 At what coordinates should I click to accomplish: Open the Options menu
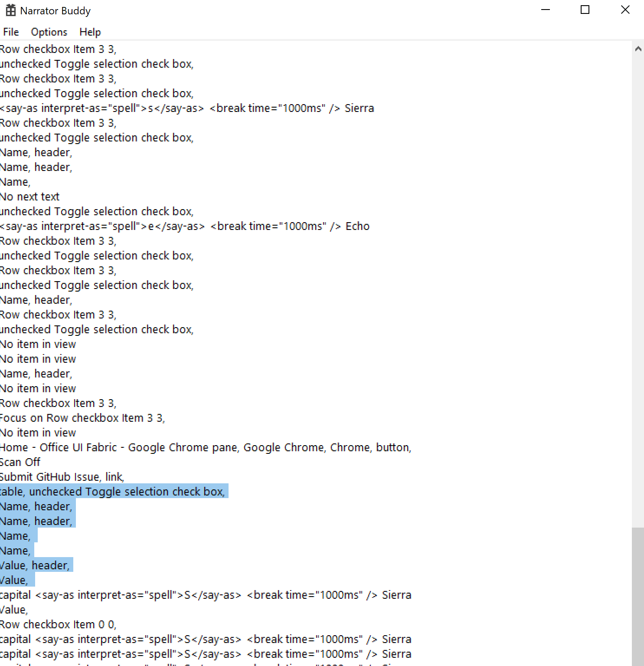click(x=49, y=32)
